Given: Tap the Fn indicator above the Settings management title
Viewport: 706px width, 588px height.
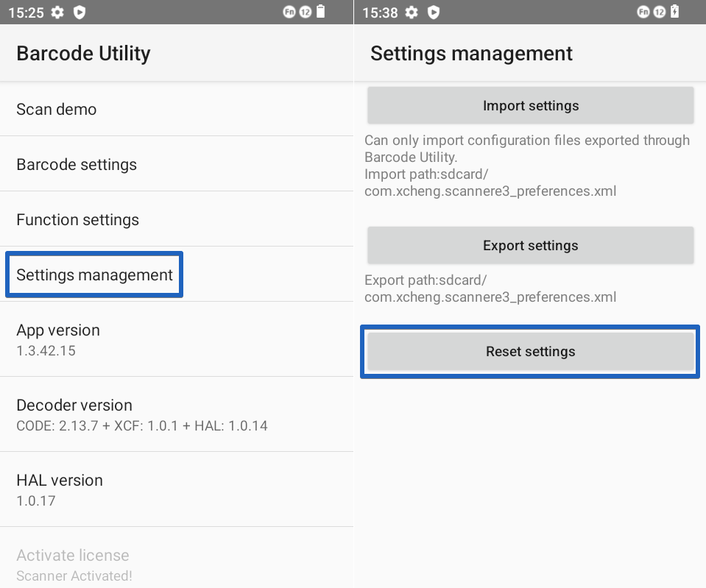Looking at the screenshot, I should (x=643, y=13).
